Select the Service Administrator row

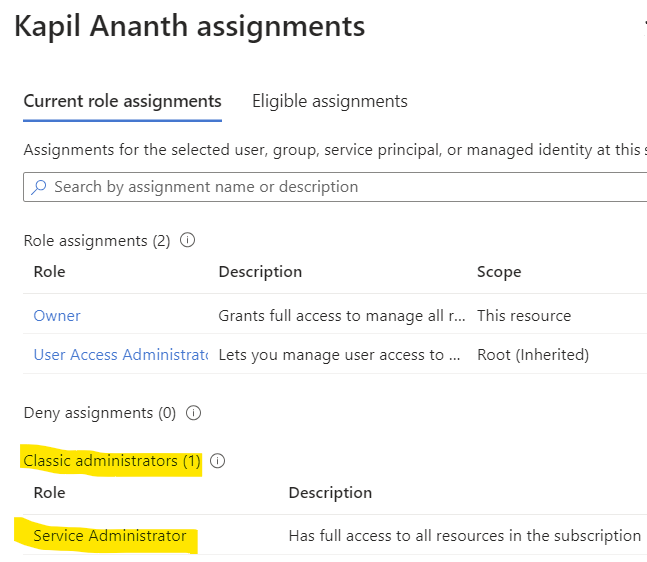[x=110, y=536]
